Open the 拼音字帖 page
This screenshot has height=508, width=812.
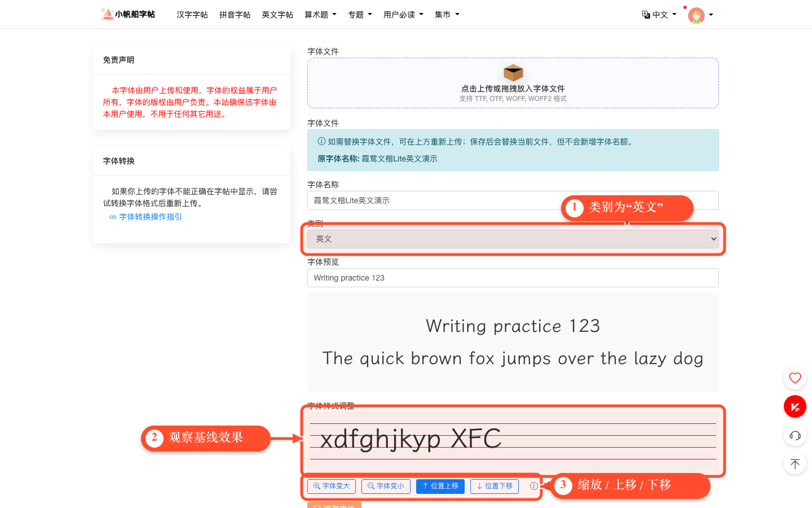click(235, 15)
